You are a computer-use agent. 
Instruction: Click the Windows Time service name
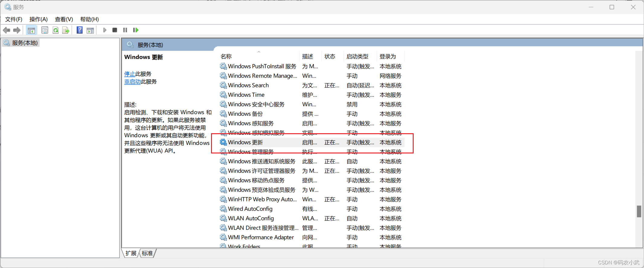pyautogui.click(x=246, y=95)
